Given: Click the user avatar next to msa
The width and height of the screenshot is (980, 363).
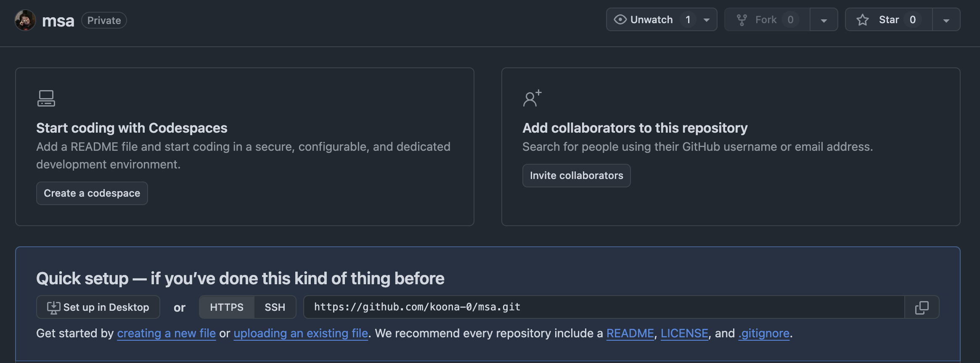Looking at the screenshot, I should pos(25,20).
